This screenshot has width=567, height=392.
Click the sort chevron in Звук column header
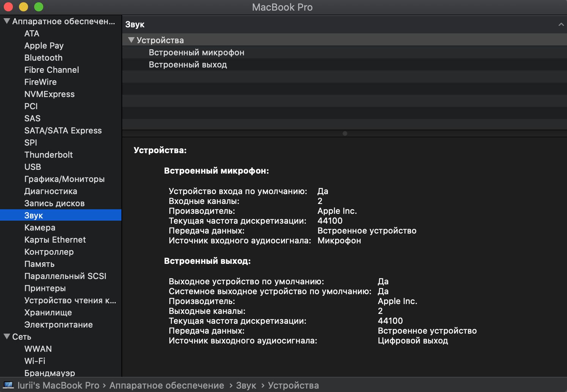(x=561, y=25)
